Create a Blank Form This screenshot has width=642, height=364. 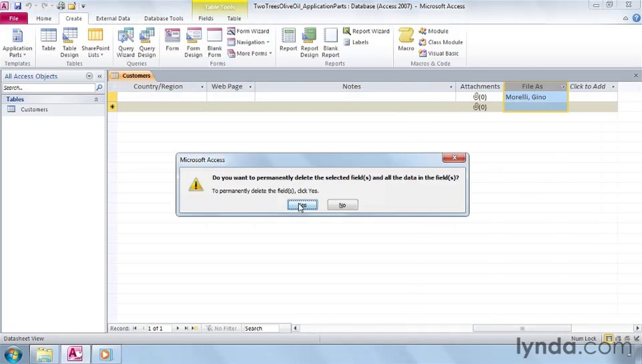214,43
